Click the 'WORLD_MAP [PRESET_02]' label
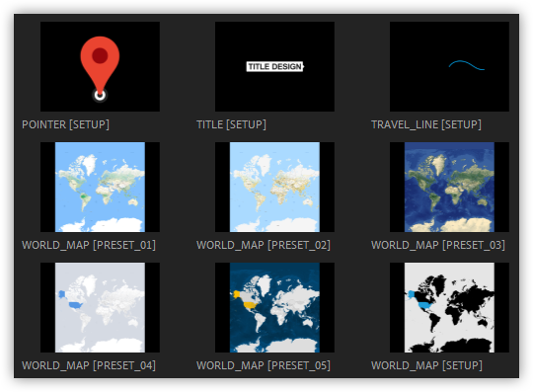 pyautogui.click(x=264, y=245)
